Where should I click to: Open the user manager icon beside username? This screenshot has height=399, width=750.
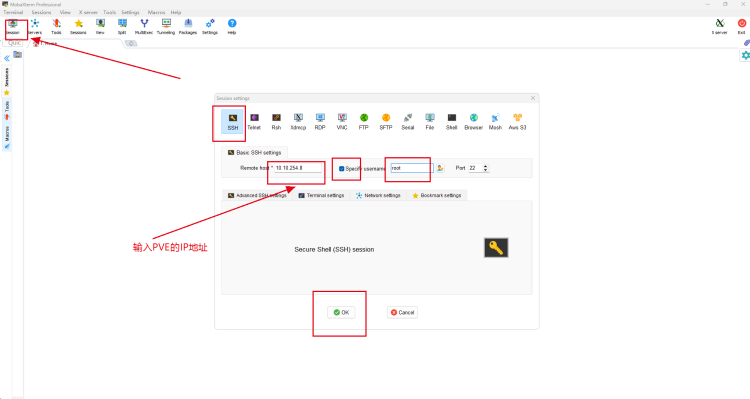[x=440, y=168]
